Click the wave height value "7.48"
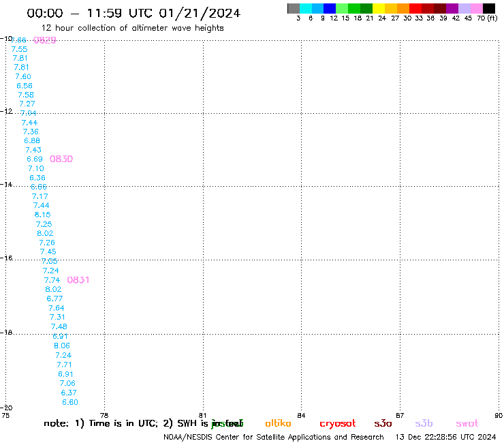 click(59, 326)
